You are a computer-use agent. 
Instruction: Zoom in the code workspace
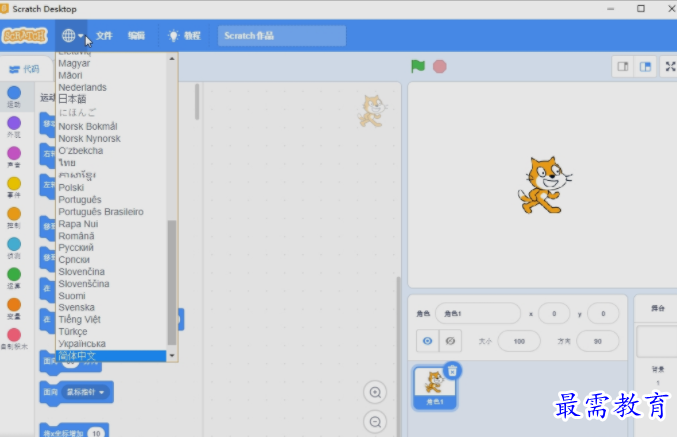tap(375, 392)
